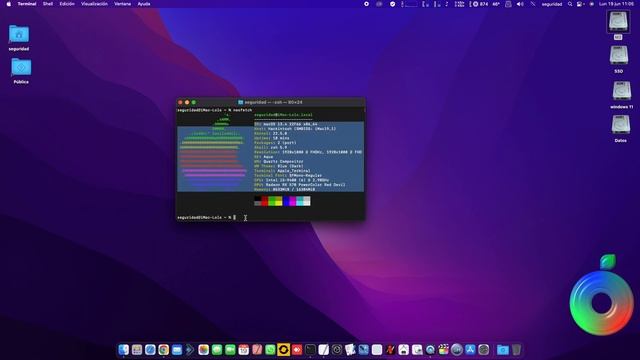Open Finder from the Dock
This screenshot has width=640, height=360.
click(124, 349)
